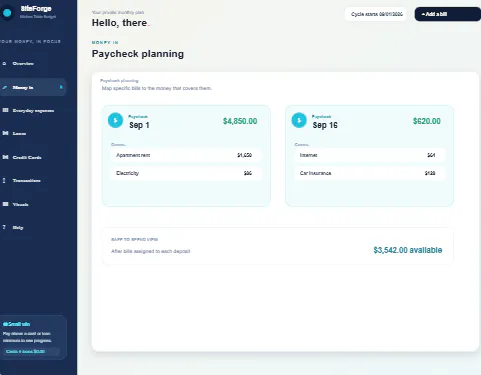Click the Everyday expenses grid icon
This screenshot has width=481, height=375.
[x=5, y=110]
